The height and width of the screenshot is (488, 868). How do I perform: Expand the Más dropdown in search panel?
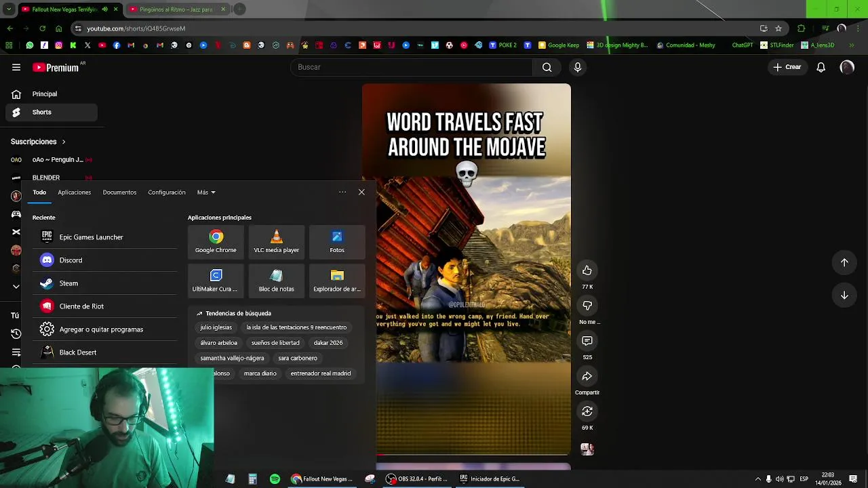point(206,192)
